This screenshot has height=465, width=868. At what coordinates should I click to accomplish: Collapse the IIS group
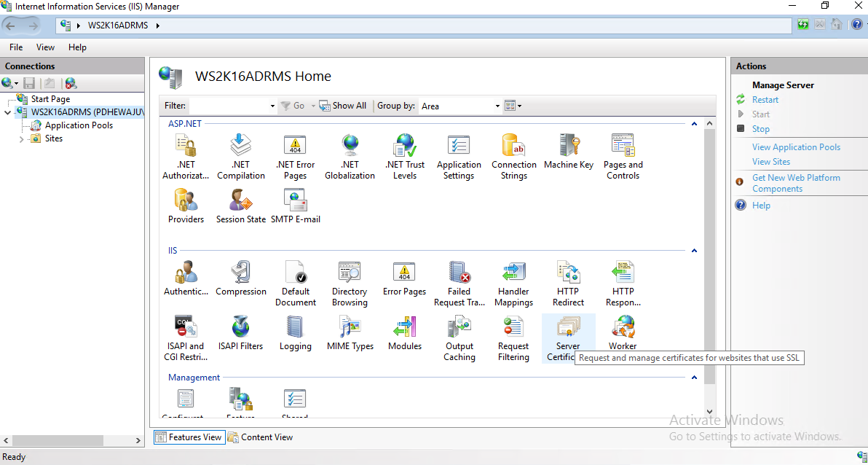(694, 251)
